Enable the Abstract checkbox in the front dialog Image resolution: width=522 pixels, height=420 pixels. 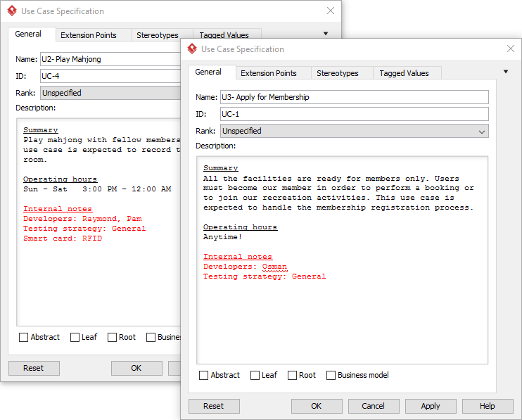click(x=203, y=376)
